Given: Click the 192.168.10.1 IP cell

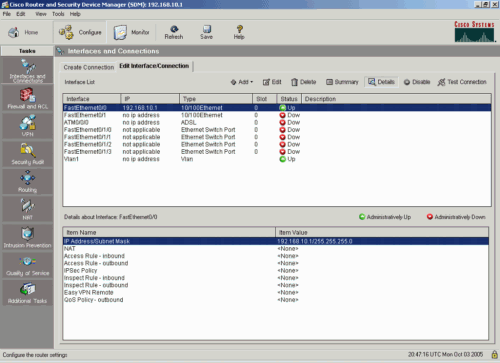Looking at the screenshot, I should [140, 108].
